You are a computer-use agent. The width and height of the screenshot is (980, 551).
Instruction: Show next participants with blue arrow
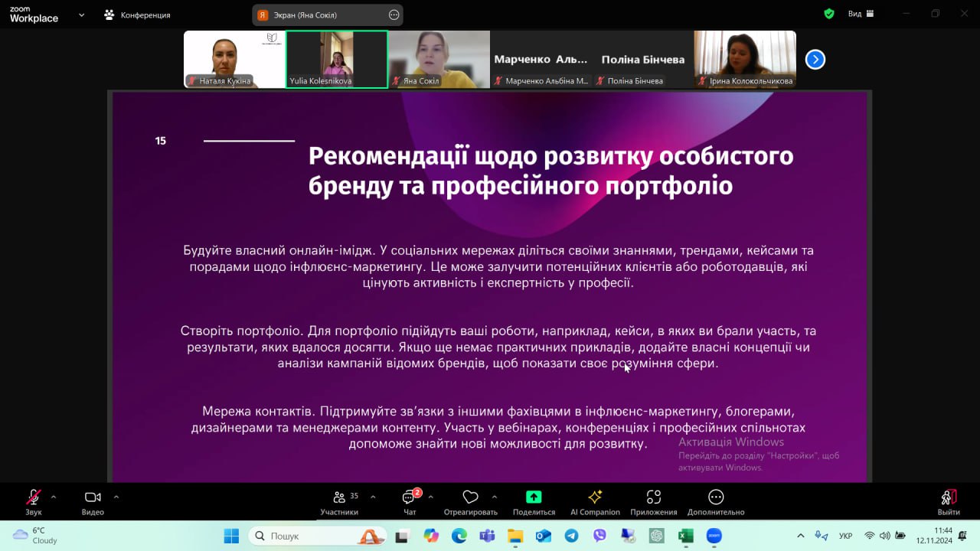point(815,59)
